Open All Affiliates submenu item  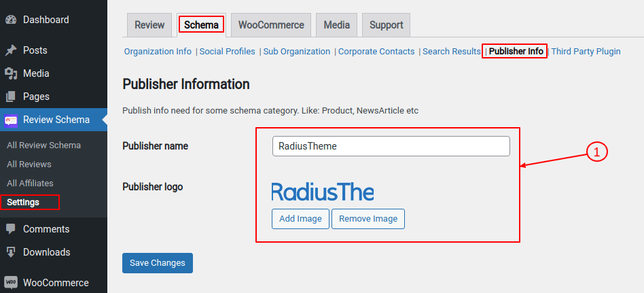click(x=30, y=184)
